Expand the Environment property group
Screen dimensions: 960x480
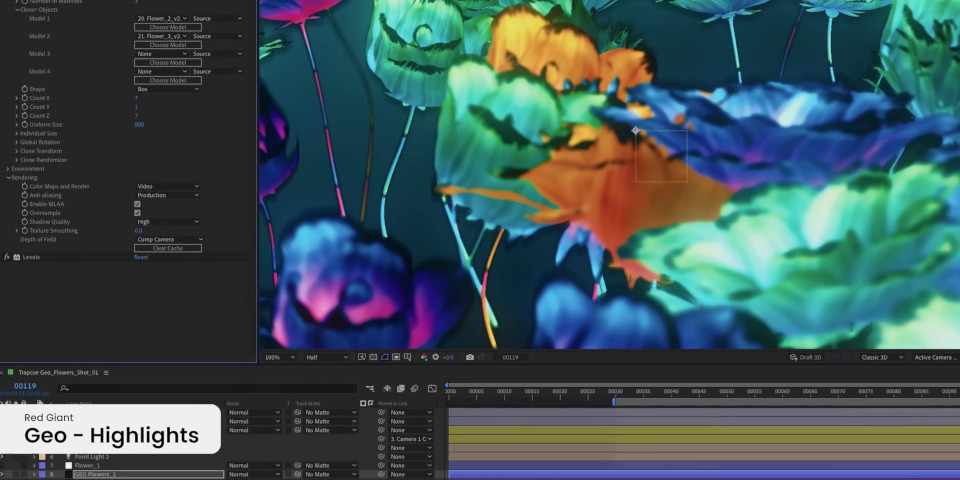click(9, 169)
